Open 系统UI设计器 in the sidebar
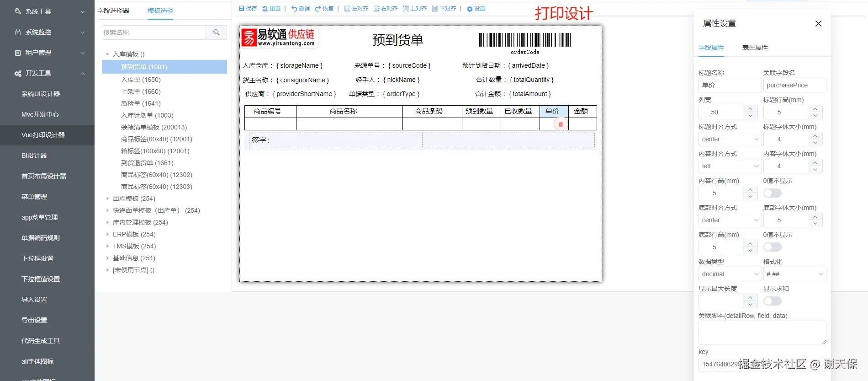 [x=47, y=94]
